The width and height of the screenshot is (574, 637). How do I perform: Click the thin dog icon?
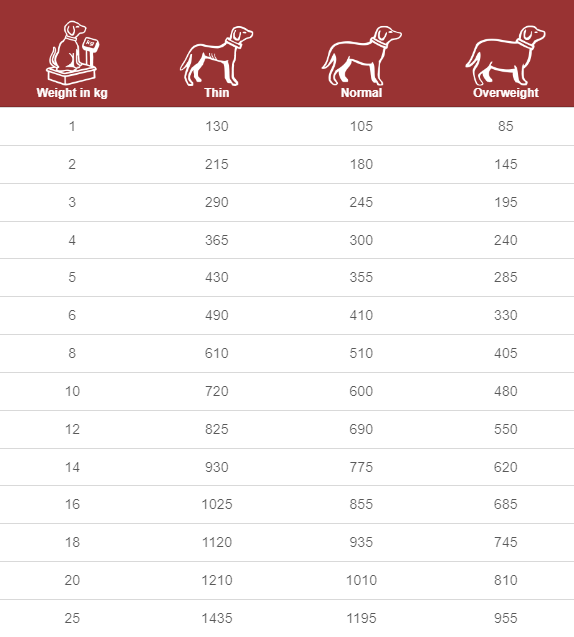point(217,56)
